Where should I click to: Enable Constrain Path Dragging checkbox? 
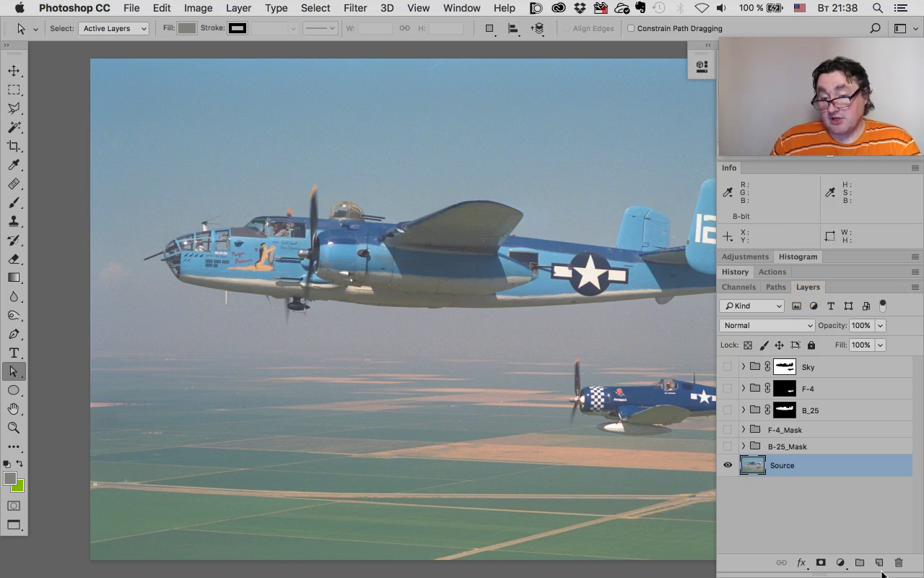pos(631,28)
